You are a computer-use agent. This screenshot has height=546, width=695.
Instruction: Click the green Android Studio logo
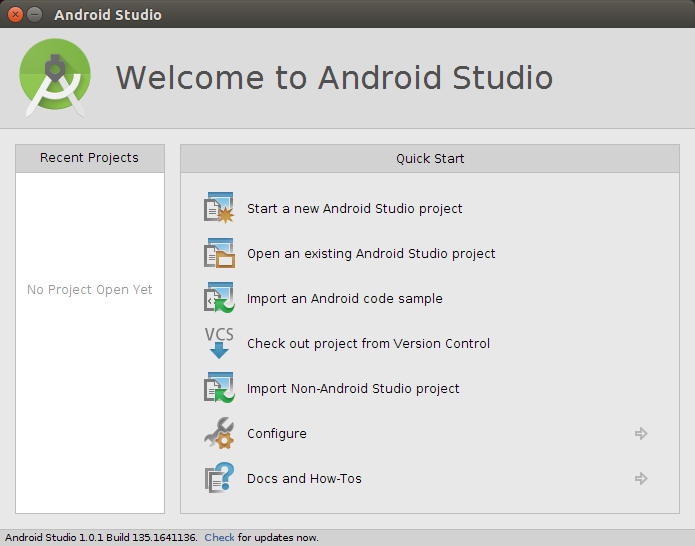coord(55,78)
